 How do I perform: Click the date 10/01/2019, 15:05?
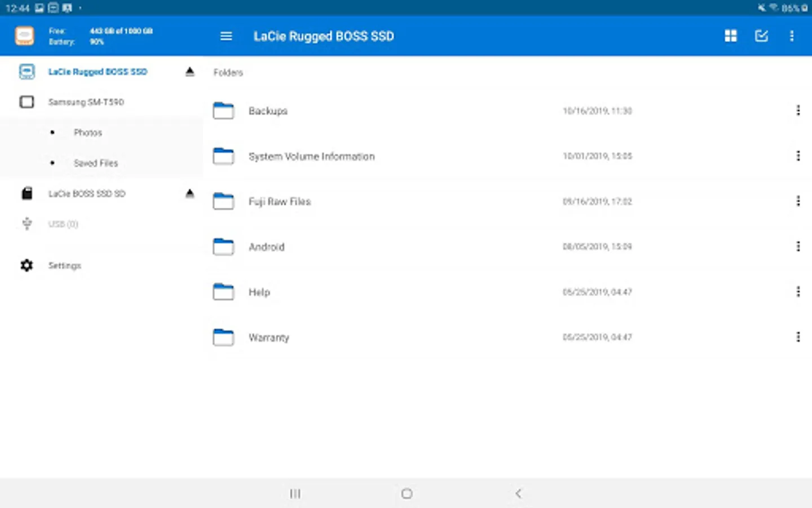597,156
